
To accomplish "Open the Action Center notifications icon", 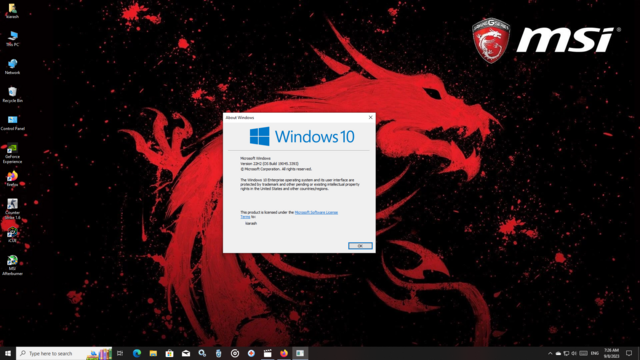I will (629, 353).
